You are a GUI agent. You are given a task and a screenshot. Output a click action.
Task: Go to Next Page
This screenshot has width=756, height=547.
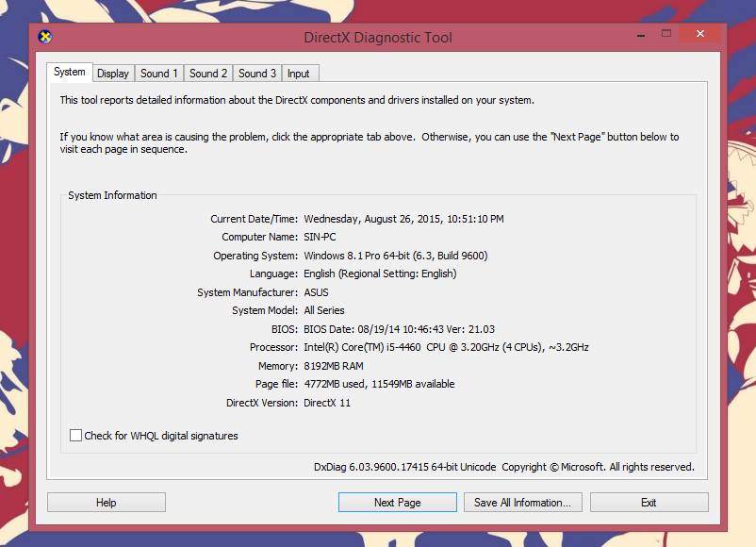pyautogui.click(x=397, y=502)
